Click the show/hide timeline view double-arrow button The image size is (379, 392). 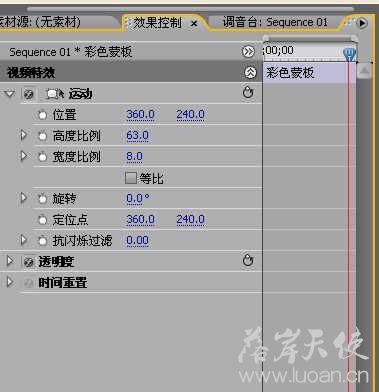248,52
